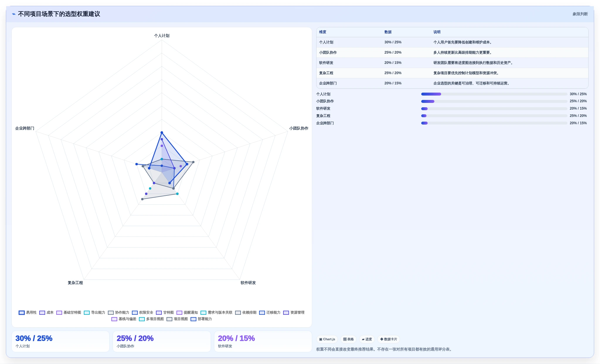Hide the 基础甘特图 legend series

coord(69,312)
